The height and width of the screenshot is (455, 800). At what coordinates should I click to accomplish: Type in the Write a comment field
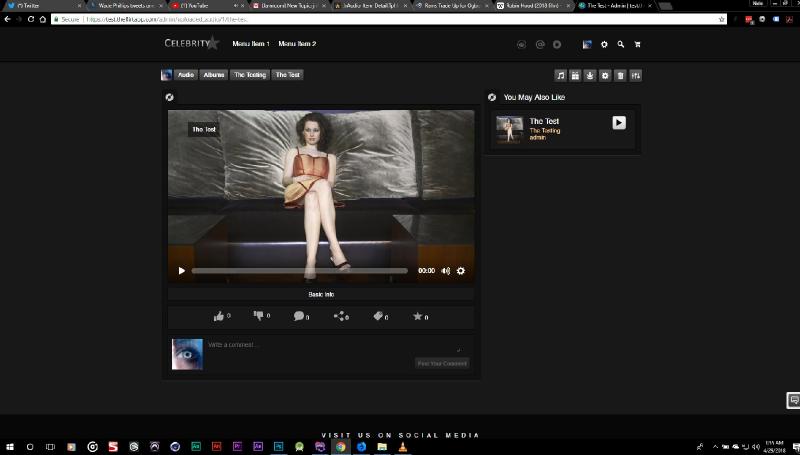(x=330, y=345)
